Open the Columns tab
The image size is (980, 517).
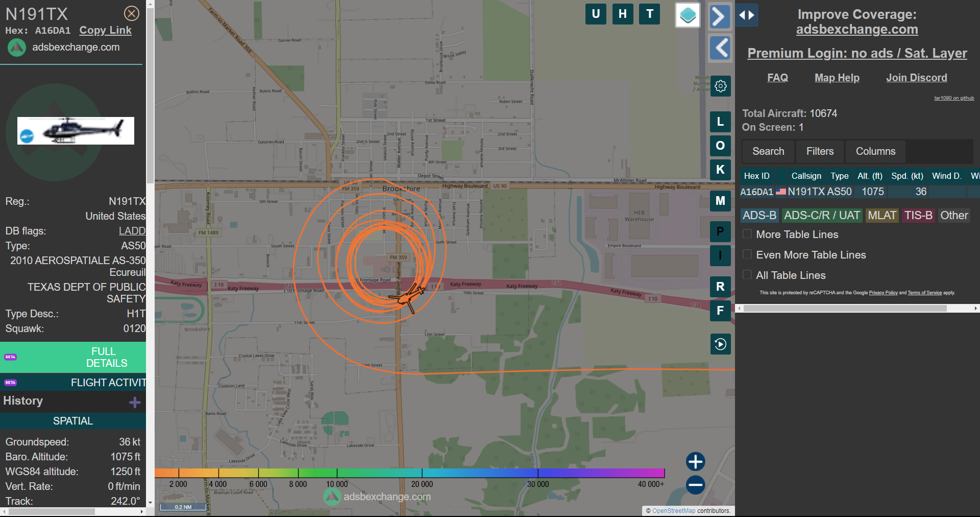(x=875, y=151)
